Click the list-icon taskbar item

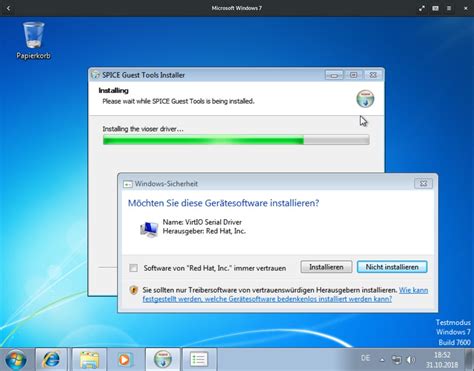pyautogui.click(x=199, y=360)
